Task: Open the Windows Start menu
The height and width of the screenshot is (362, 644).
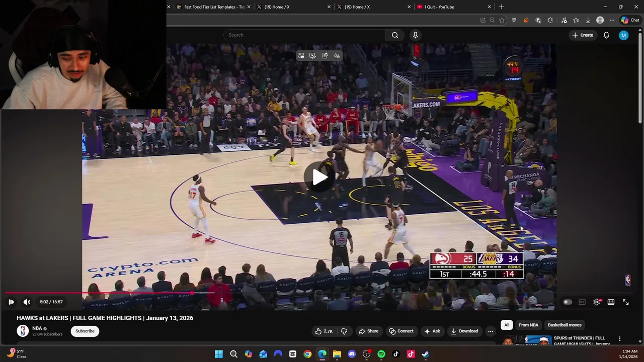Action: pos(219,354)
